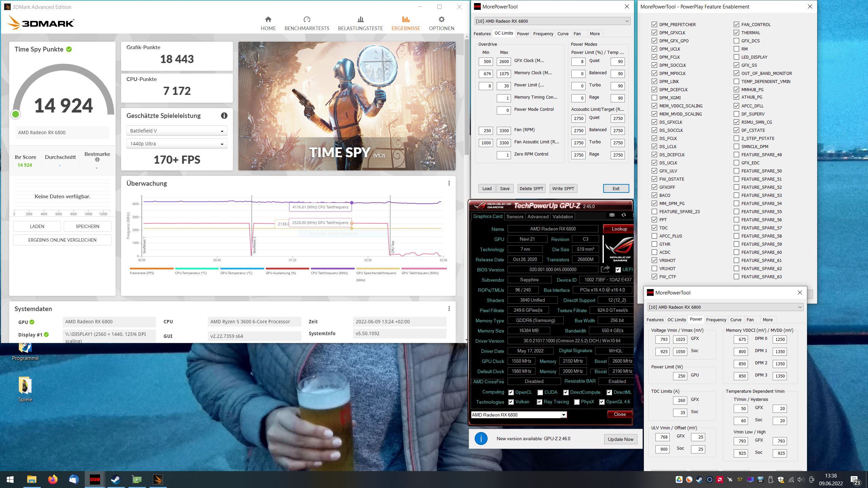Click Lookup button in GPU-Z

tap(619, 229)
